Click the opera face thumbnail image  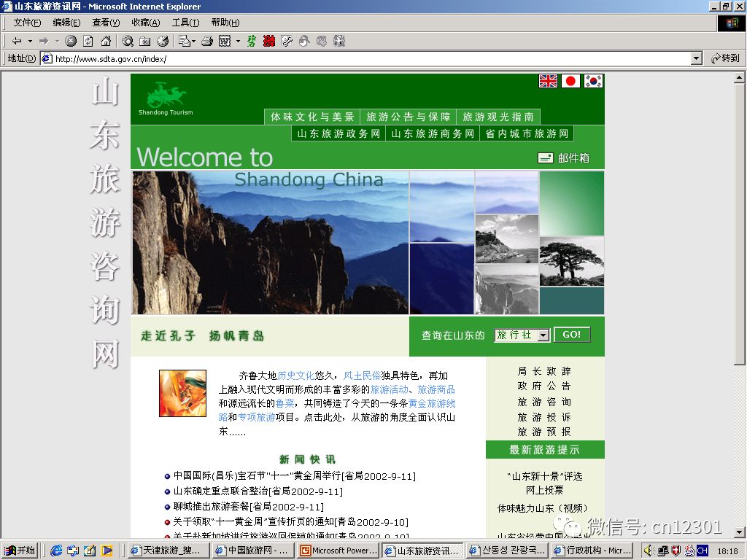(x=182, y=393)
